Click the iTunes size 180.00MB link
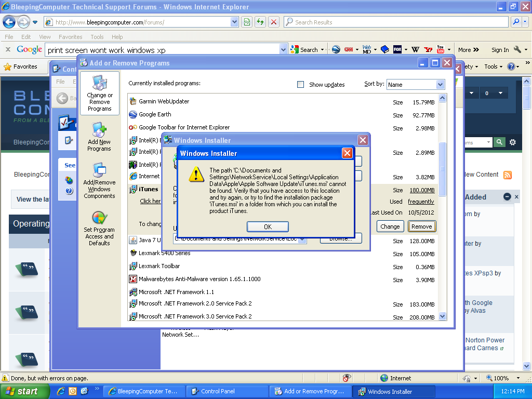Screen dimensions: 532x399 (422, 190)
